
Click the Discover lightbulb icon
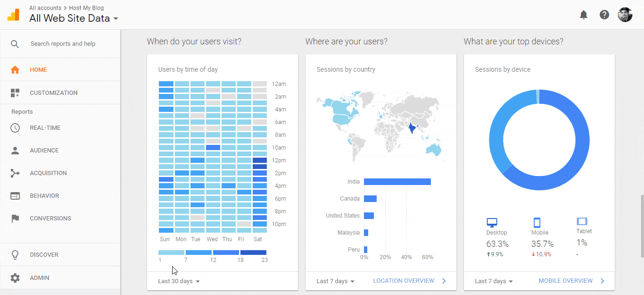click(x=15, y=255)
